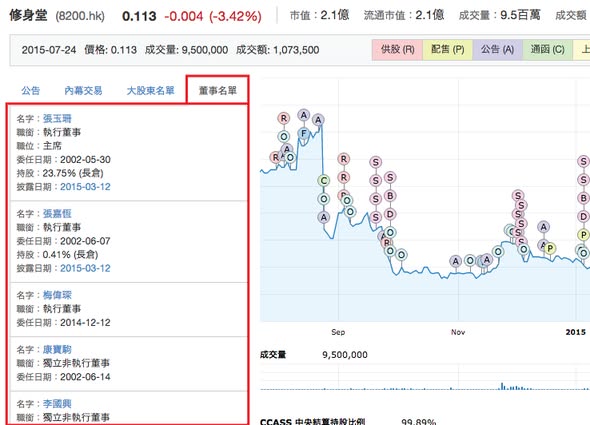The image size is (590, 425).
Task: Open the 公告 tab
Action: [x=30, y=90]
